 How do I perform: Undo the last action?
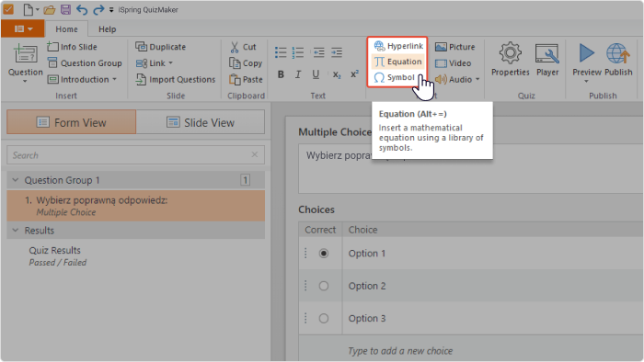pyautogui.click(x=82, y=9)
